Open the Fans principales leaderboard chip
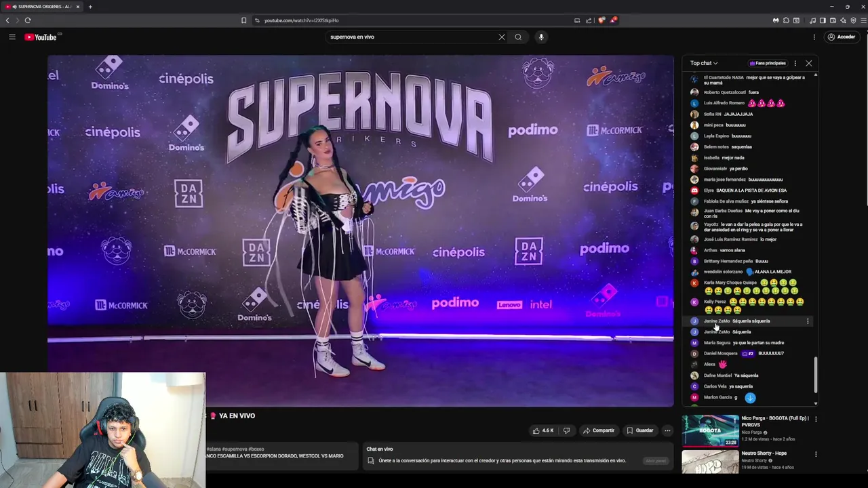868x488 pixels. tap(768, 63)
